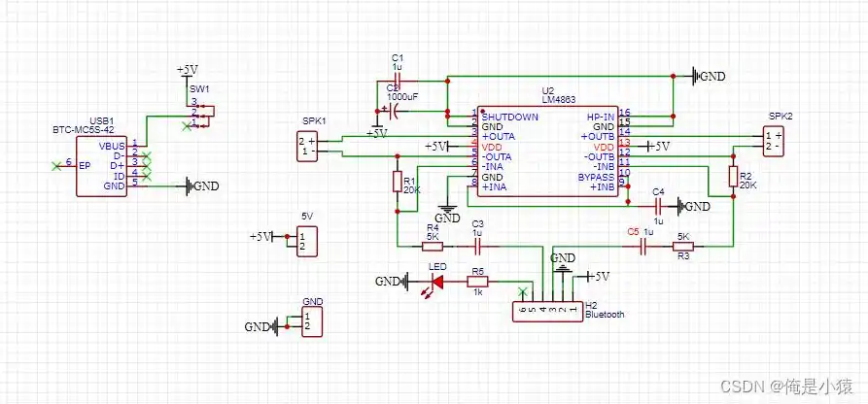
Task: Select the C4 bypass capacitor
Action: pyautogui.click(x=658, y=206)
